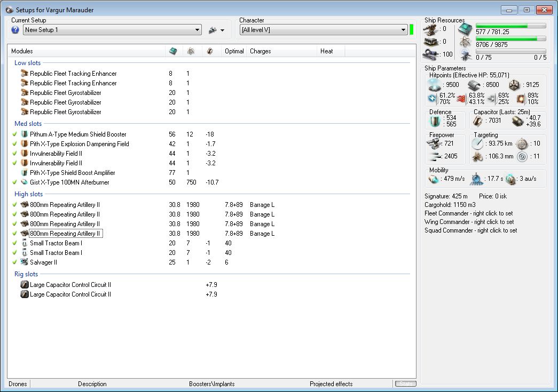
Task: Click the blue help icon beside Current Setup
Action: pyautogui.click(x=15, y=30)
